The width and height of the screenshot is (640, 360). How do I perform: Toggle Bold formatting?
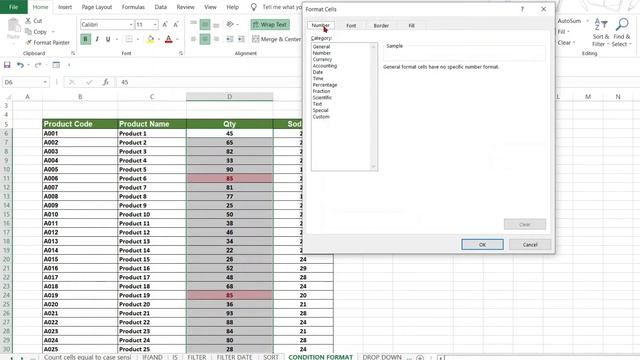tap(85, 39)
